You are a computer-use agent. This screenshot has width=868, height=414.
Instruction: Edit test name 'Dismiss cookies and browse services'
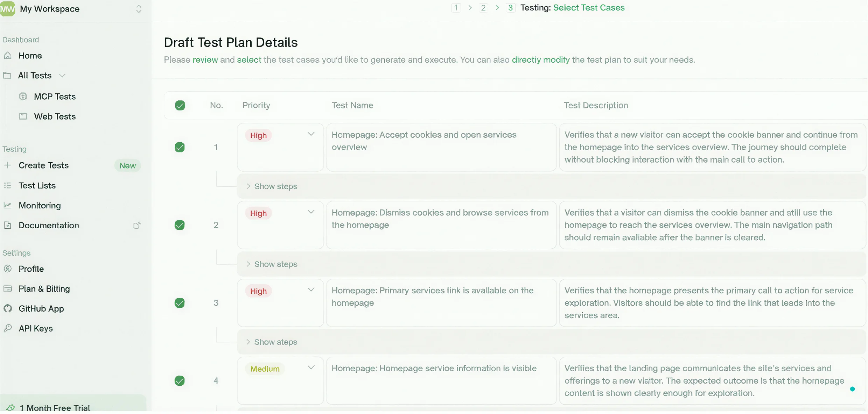(x=441, y=225)
